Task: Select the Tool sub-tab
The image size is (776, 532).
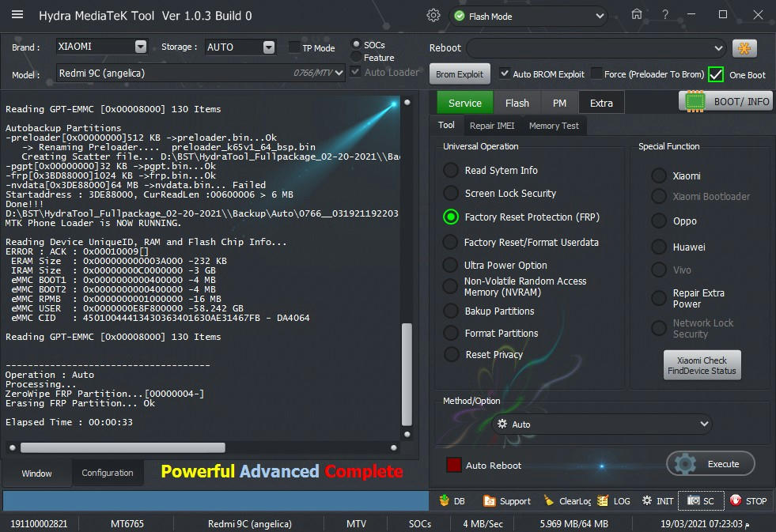Action: click(x=446, y=125)
